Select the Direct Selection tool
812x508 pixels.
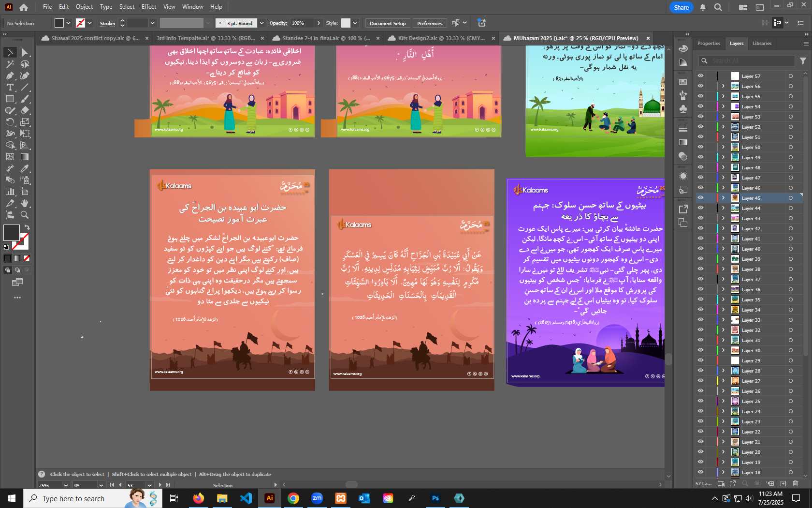tap(25, 52)
